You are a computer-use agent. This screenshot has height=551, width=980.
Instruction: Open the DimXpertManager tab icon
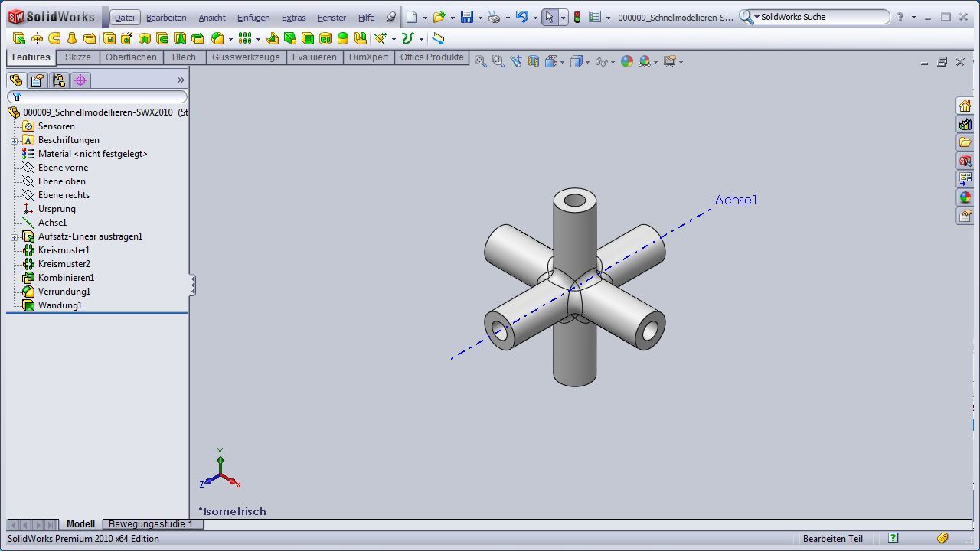[x=80, y=80]
